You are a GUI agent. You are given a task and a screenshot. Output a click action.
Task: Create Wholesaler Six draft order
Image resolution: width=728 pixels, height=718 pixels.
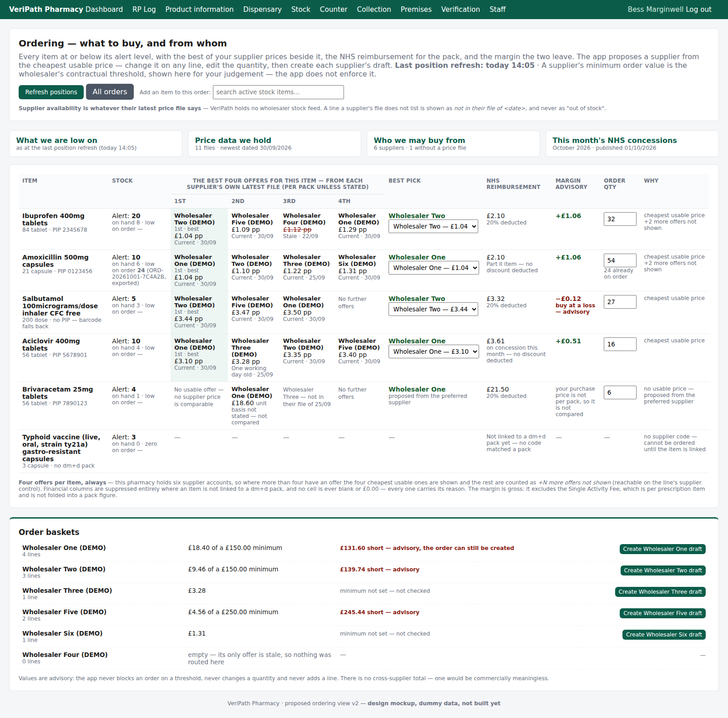(664, 635)
